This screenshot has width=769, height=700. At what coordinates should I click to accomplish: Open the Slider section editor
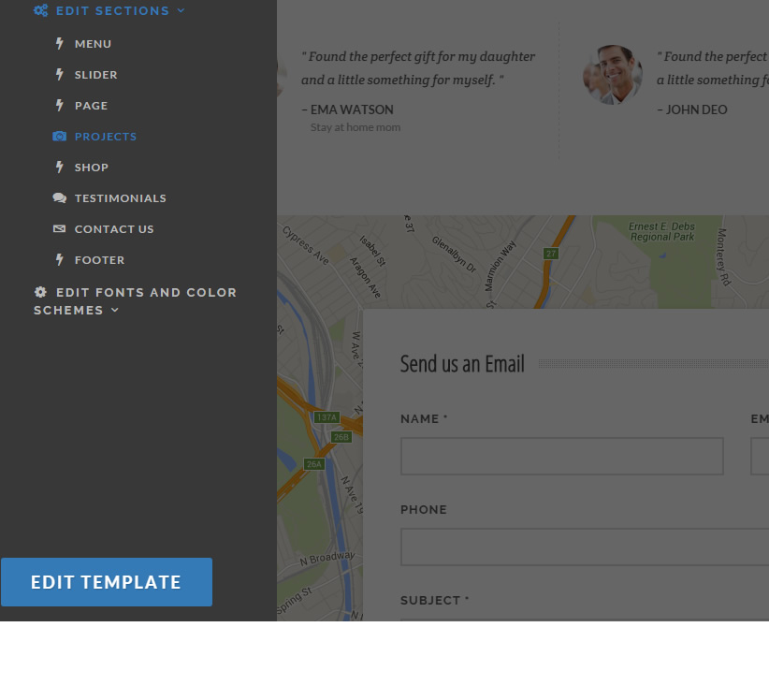click(95, 74)
